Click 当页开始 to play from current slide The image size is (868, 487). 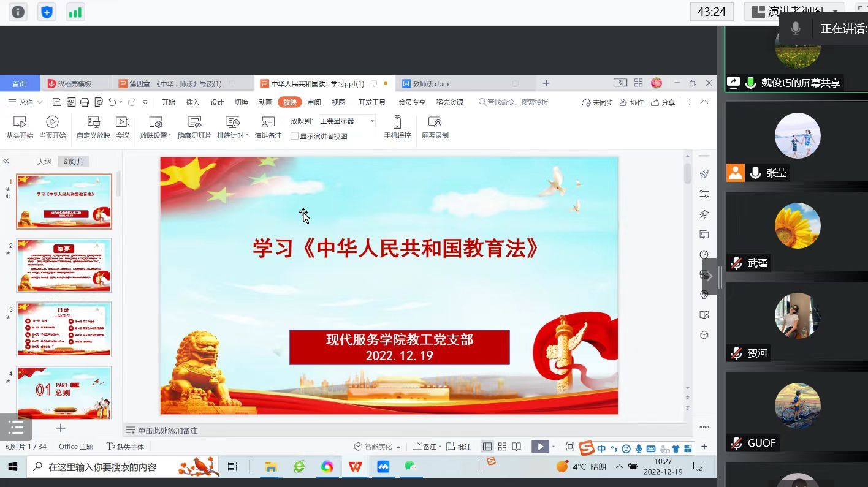pos(52,123)
